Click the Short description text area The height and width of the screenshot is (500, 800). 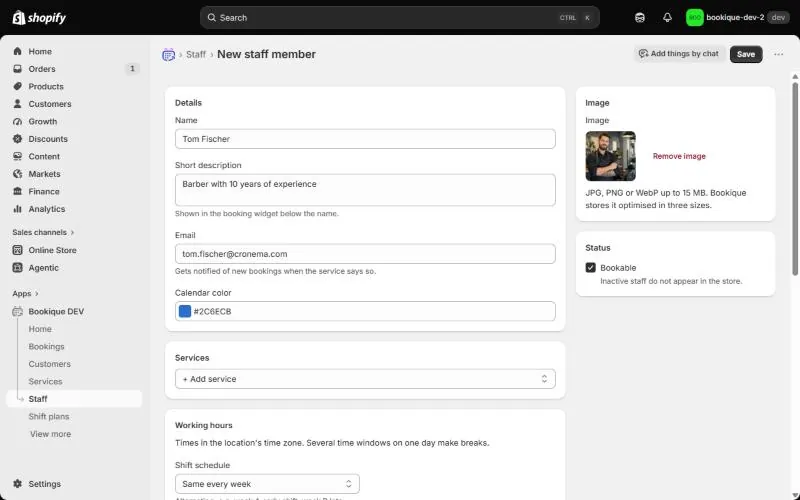click(365, 190)
